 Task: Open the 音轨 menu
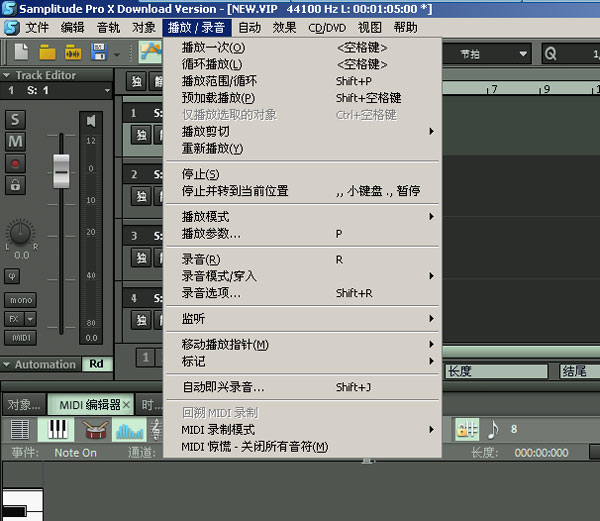(x=108, y=28)
